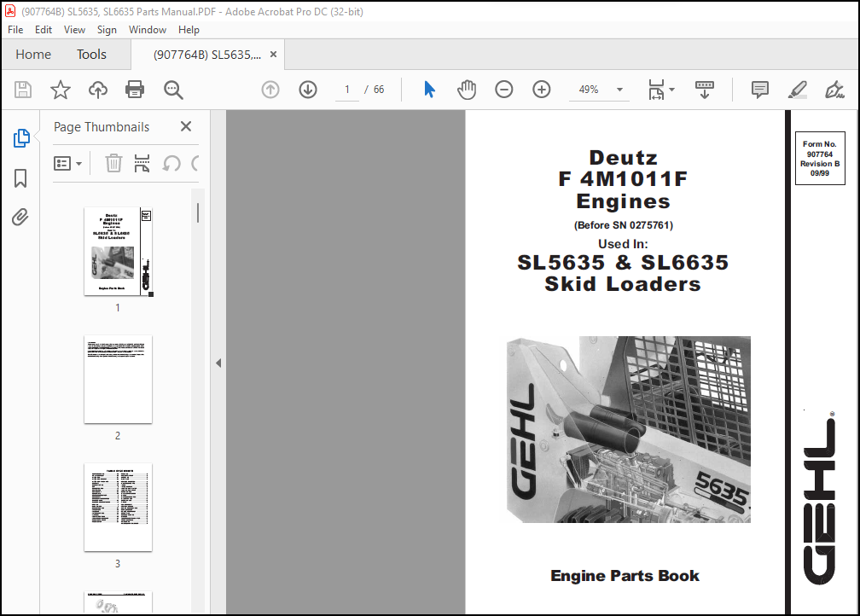Click the 'SL5635 & SL6635' heading
This screenshot has height=616, width=860.
pyautogui.click(x=623, y=262)
